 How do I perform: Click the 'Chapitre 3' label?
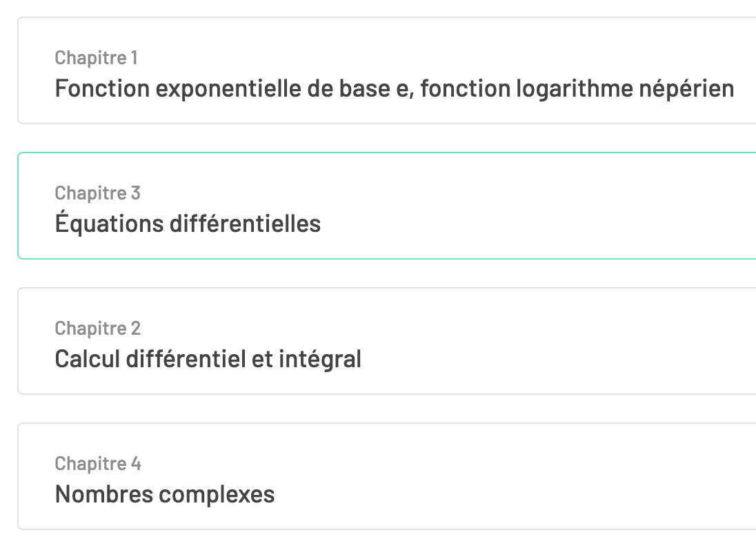97,193
